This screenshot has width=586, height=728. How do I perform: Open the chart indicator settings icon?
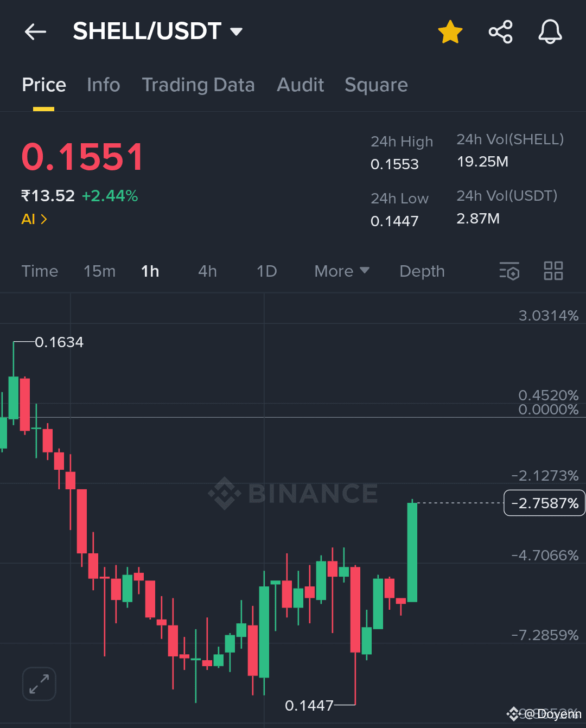(x=509, y=271)
